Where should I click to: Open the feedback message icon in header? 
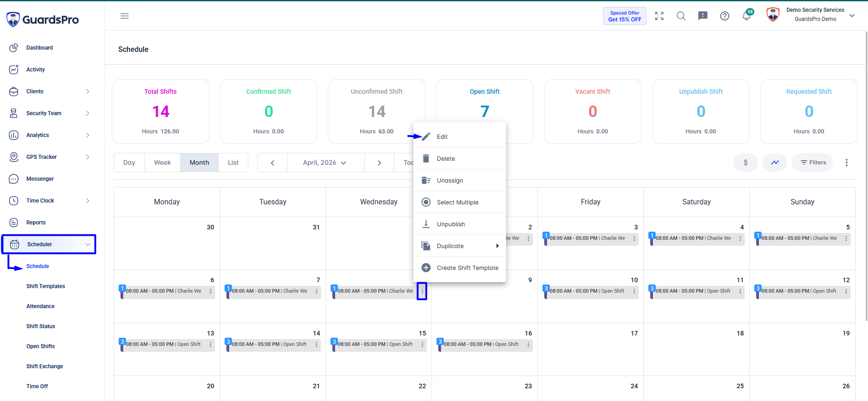point(703,16)
